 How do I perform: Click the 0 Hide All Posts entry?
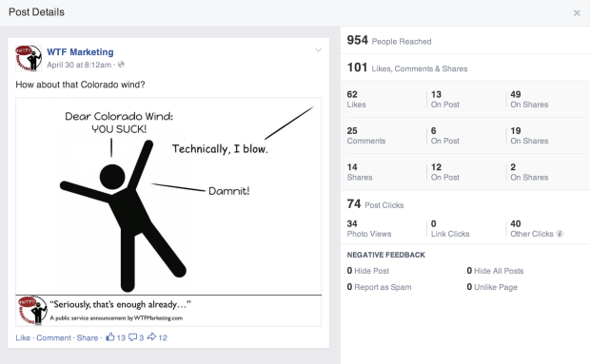pos(495,271)
